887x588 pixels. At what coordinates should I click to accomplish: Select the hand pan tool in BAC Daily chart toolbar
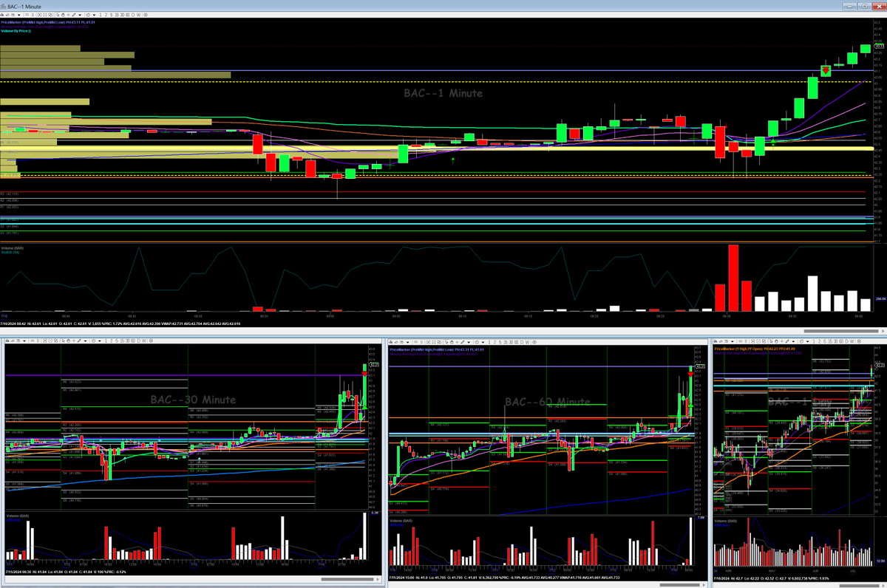coord(776,341)
